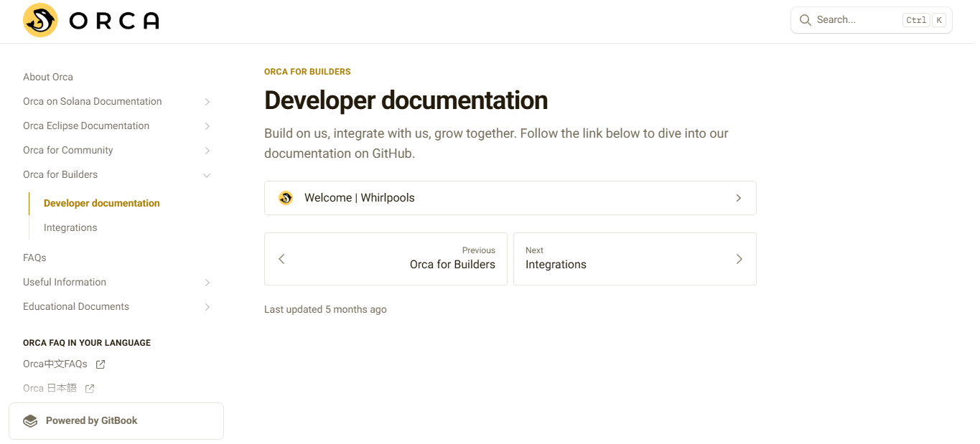Open FAQs in the sidebar
This screenshot has width=980, height=444.
34,258
